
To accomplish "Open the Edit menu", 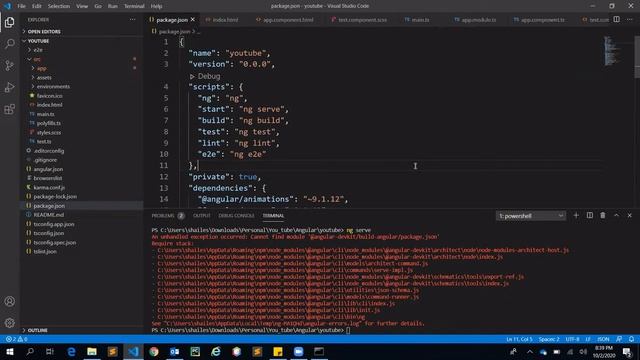I will [37, 6].
